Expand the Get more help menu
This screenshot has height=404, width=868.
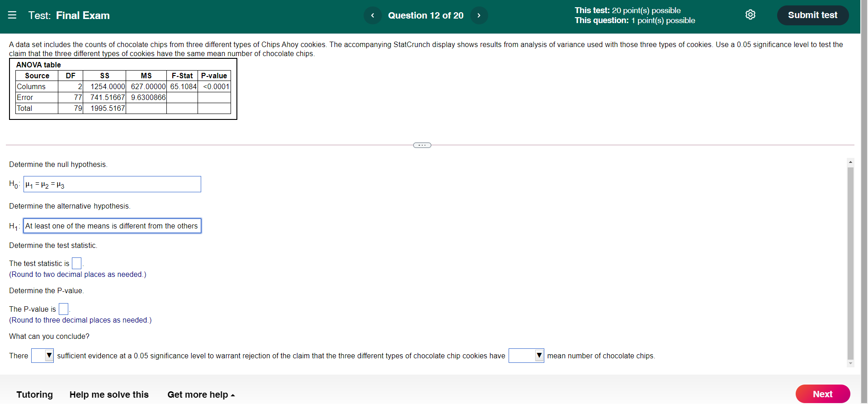tap(201, 394)
